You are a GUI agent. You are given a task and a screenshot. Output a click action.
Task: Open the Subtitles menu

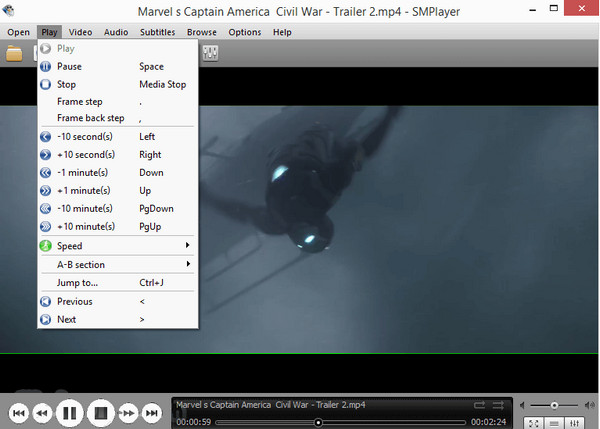(x=158, y=32)
